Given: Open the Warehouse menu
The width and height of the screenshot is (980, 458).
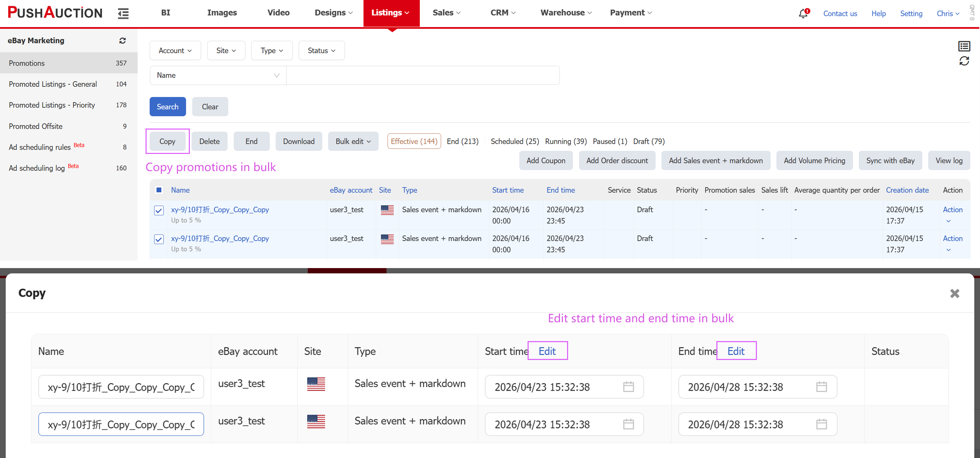Looking at the screenshot, I should pos(566,13).
